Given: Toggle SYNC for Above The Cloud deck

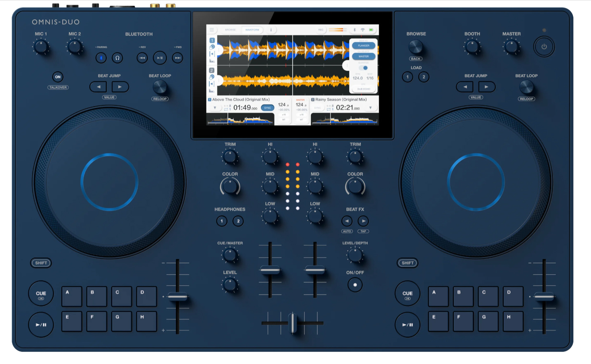Looking at the screenshot, I should [267, 108].
